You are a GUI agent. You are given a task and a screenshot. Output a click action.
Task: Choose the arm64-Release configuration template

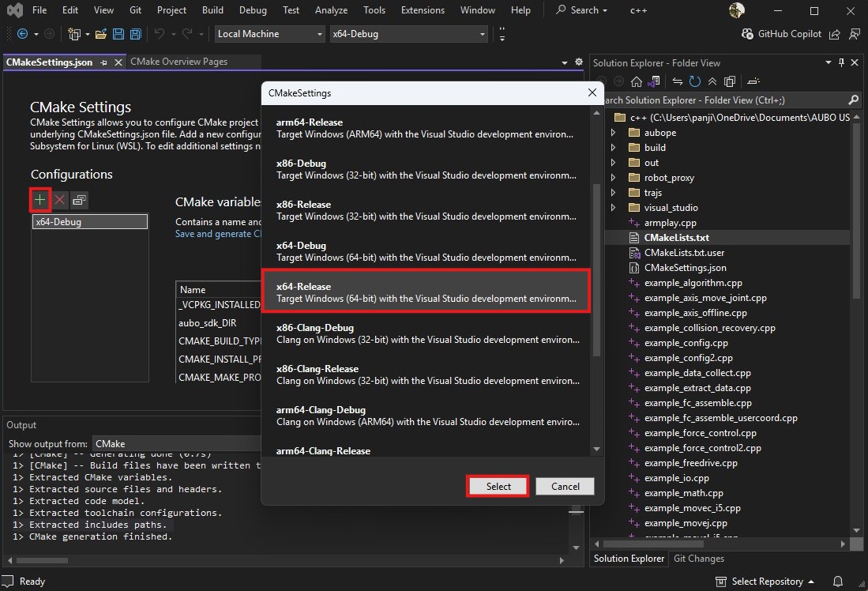(426, 128)
